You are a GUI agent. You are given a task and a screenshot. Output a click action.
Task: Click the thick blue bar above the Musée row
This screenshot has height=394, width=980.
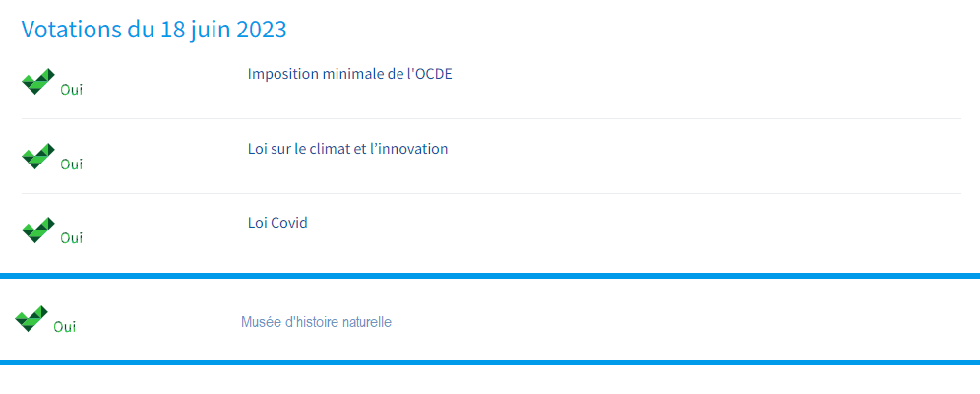pos(490,276)
